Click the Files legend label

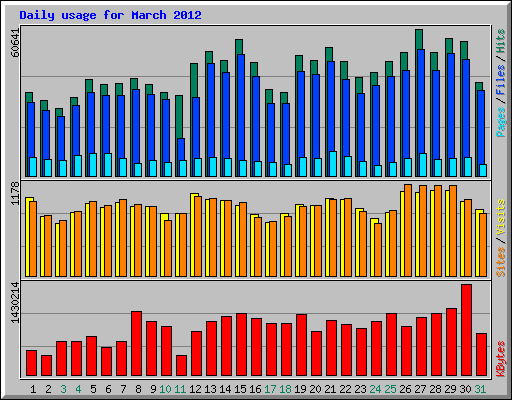tap(501, 80)
